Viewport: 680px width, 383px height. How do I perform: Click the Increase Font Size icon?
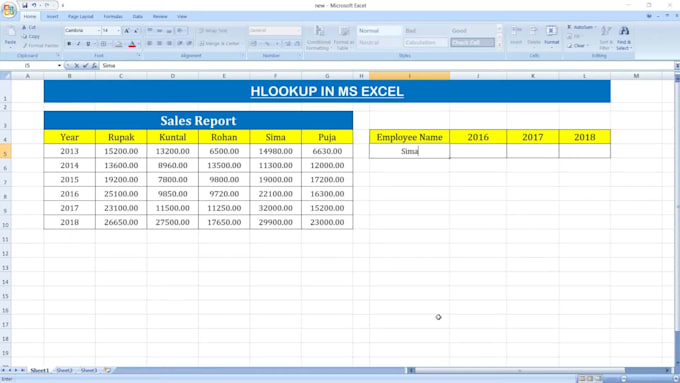[127, 31]
